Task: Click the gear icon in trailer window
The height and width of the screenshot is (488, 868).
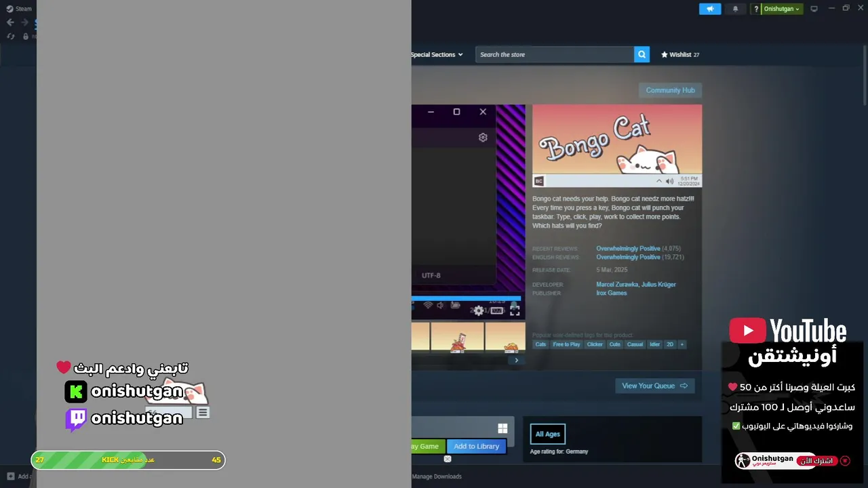Action: pos(483,138)
